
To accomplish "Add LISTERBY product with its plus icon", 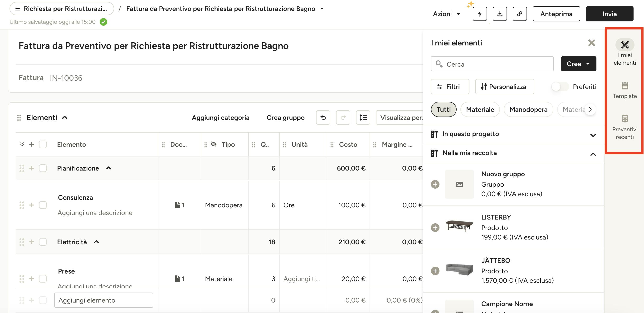I will coord(435,228).
